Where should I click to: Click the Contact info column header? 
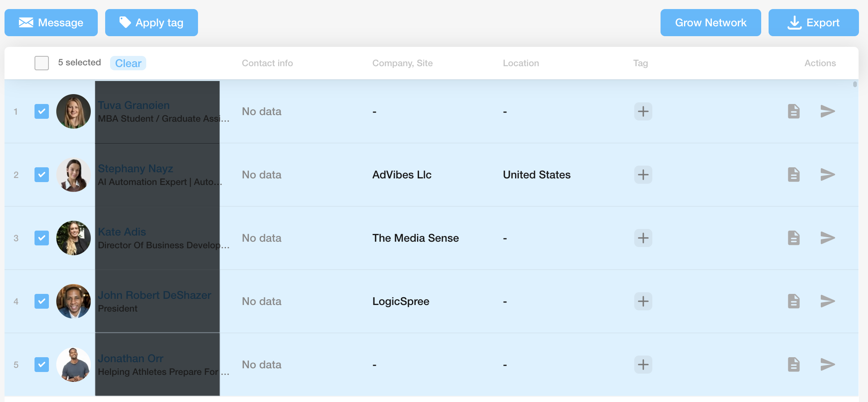(267, 63)
